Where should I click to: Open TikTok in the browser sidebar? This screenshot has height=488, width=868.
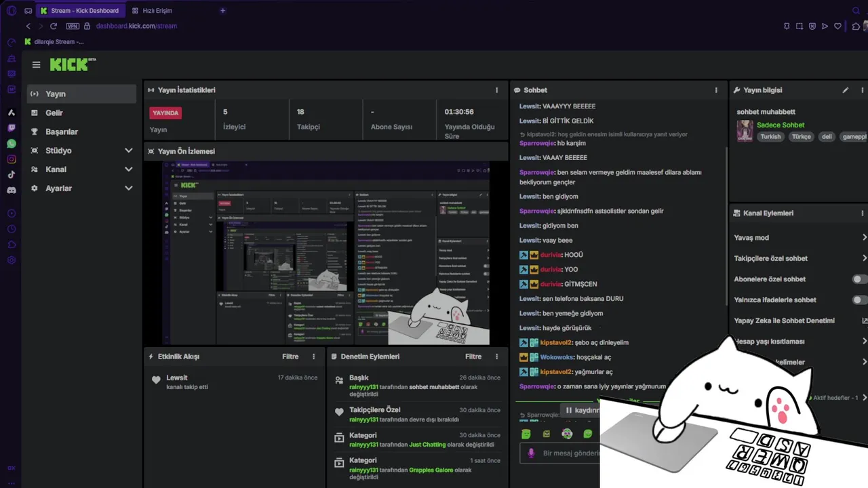coord(12,175)
